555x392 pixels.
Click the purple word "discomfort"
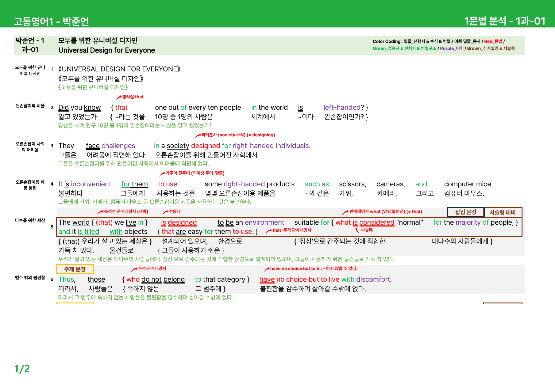click(373, 280)
